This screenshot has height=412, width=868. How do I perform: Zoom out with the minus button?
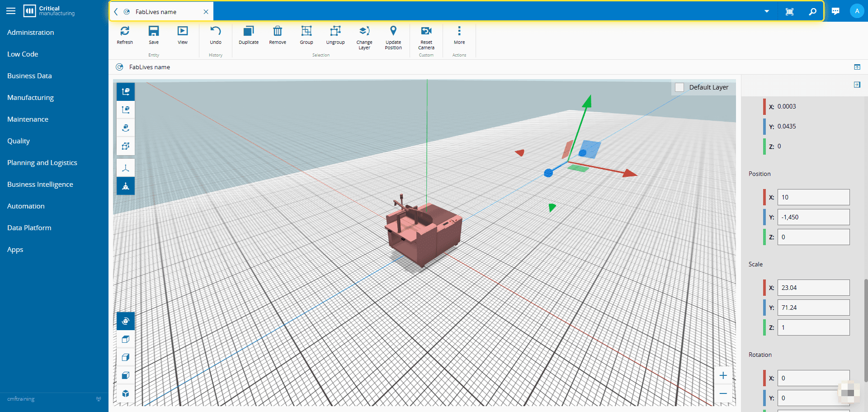723,393
